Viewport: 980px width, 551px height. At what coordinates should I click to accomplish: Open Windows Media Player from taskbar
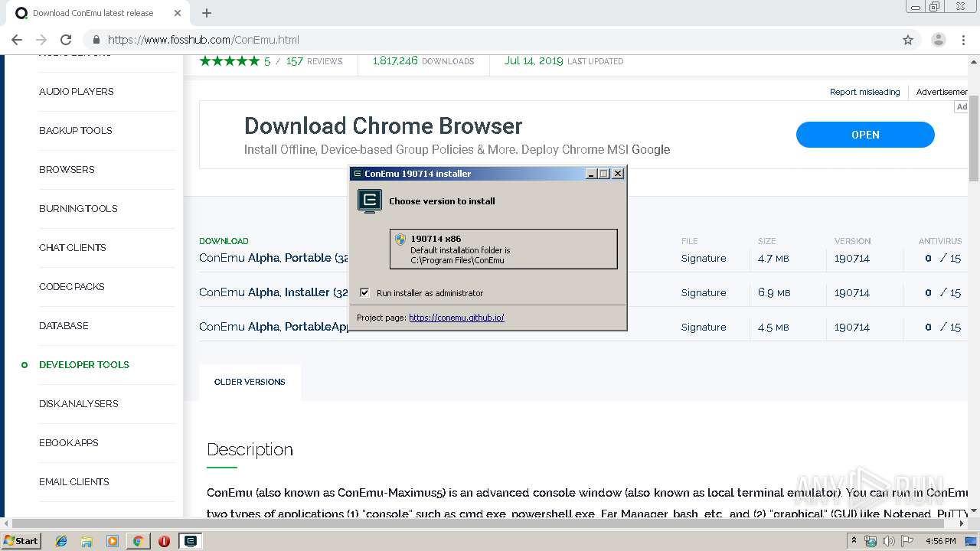click(x=113, y=541)
